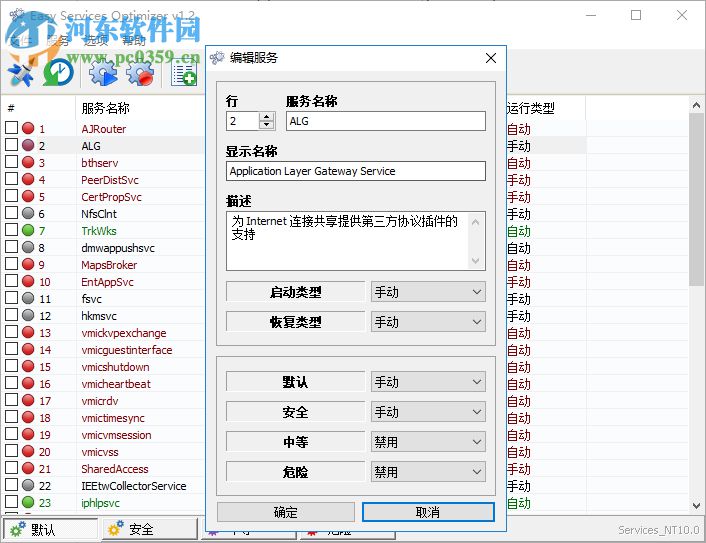Click the main list scrollbar down arrow
706x543 pixels.
696,505
